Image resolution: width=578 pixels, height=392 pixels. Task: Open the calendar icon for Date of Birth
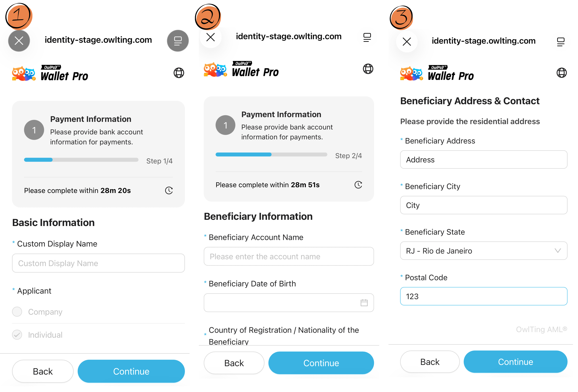click(364, 302)
